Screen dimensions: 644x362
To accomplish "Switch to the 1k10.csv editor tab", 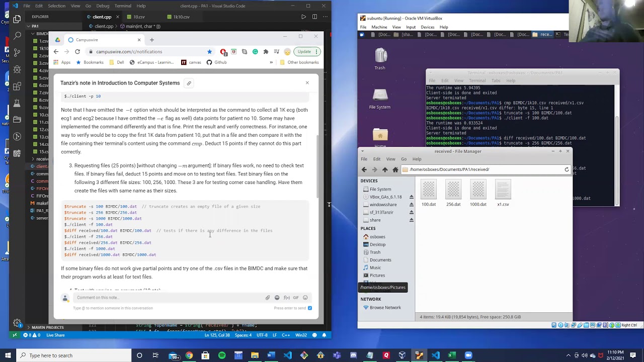I will point(182,17).
